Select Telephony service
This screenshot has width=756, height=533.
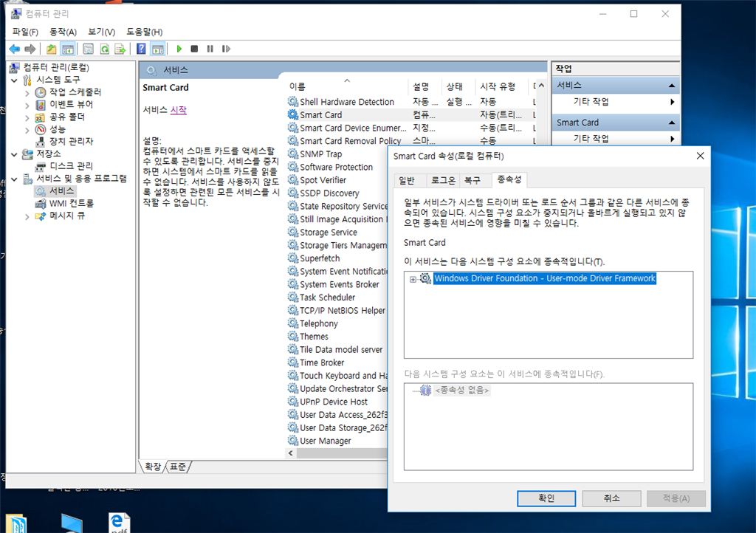click(x=319, y=323)
